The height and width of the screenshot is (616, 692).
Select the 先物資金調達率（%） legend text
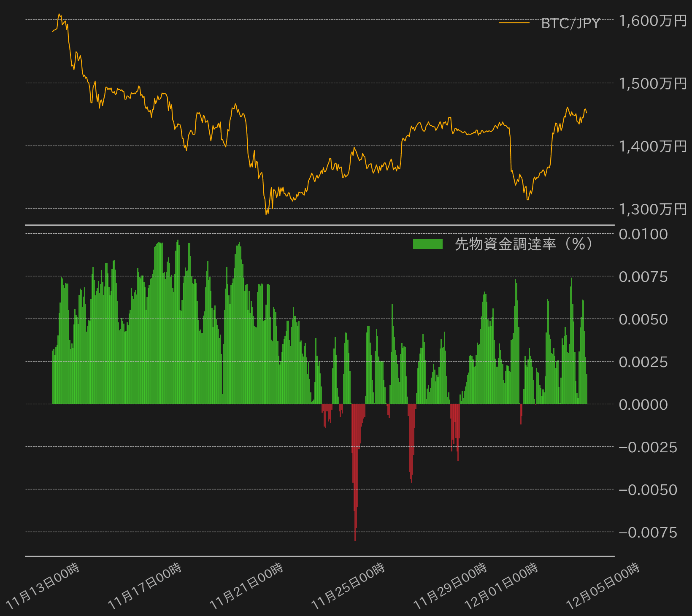click(524, 244)
